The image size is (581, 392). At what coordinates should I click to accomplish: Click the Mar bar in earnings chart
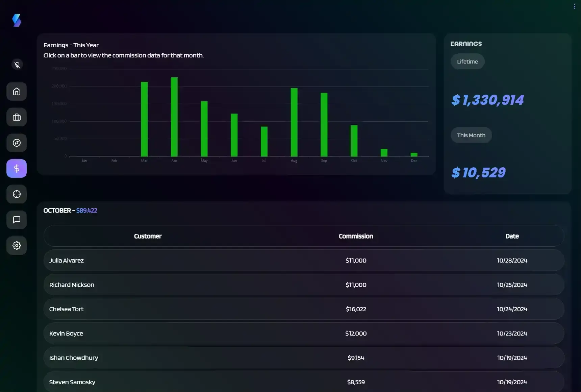[144, 119]
